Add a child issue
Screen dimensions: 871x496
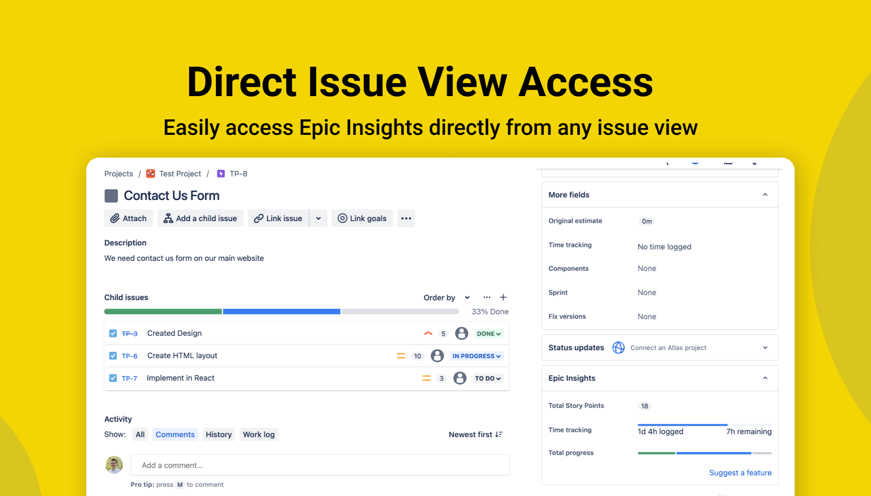coord(200,218)
